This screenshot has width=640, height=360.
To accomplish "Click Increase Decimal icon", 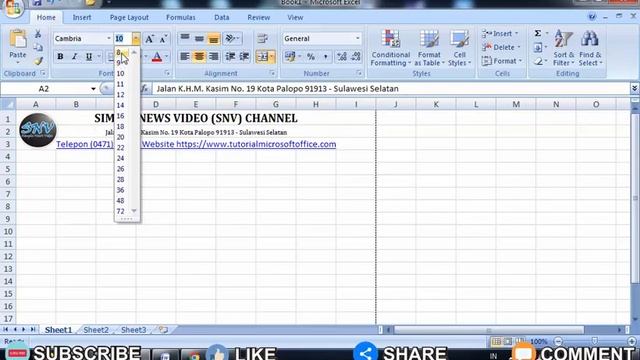I will [342, 57].
